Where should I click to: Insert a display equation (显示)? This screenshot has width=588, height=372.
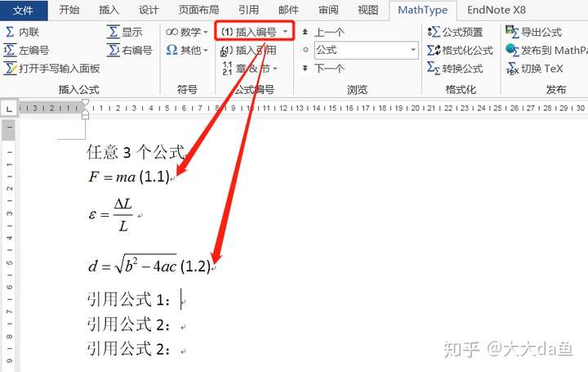click(125, 32)
